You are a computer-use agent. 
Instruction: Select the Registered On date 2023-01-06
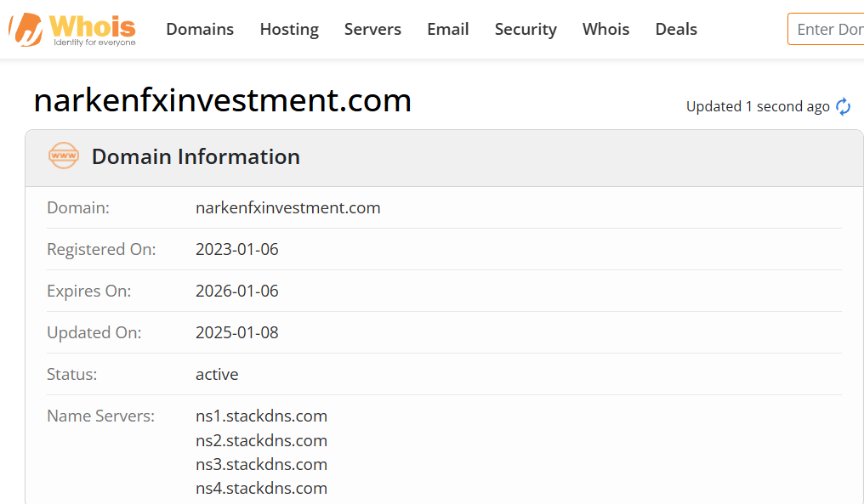coord(237,250)
